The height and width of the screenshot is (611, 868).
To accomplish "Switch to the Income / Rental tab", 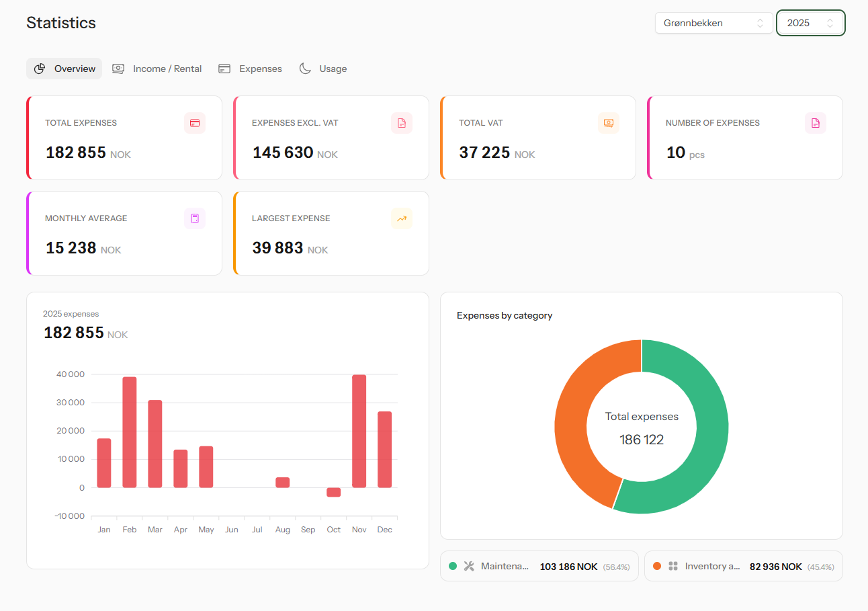I will pyautogui.click(x=157, y=69).
